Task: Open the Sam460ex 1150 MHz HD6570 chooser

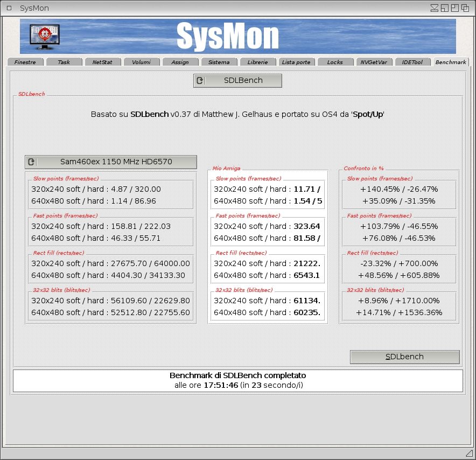Action: pyautogui.click(x=110, y=162)
